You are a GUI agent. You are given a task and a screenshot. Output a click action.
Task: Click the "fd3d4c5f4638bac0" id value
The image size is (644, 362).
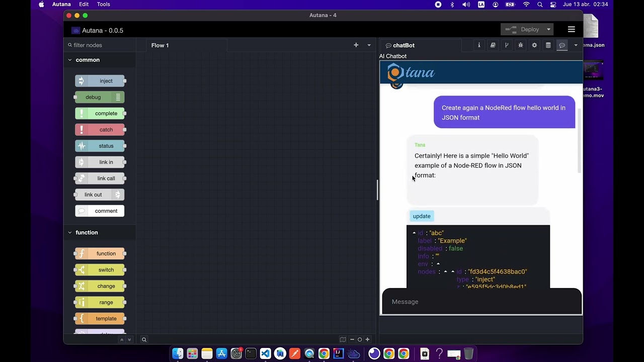tap(498, 271)
